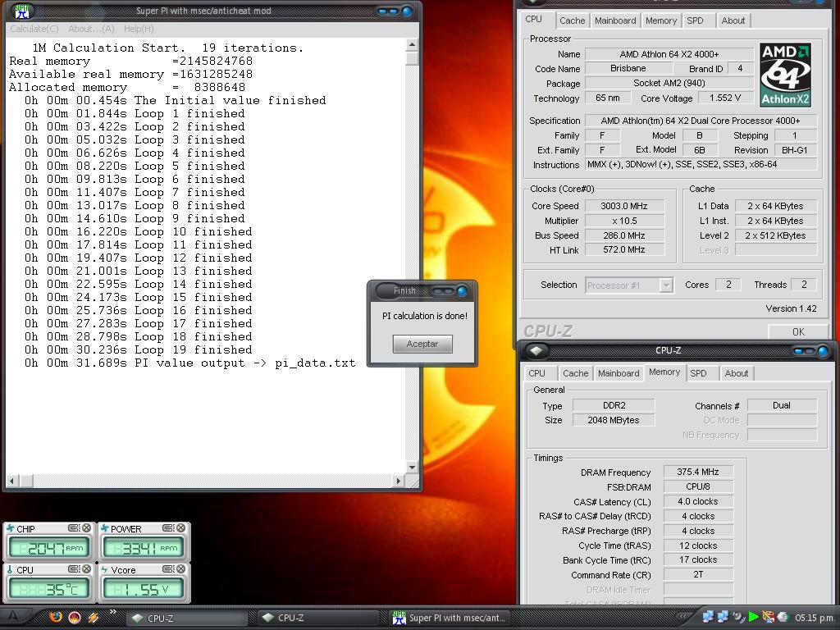Close the CHIP fan monitor widget
The width and height of the screenshot is (840, 630).
tap(86, 528)
